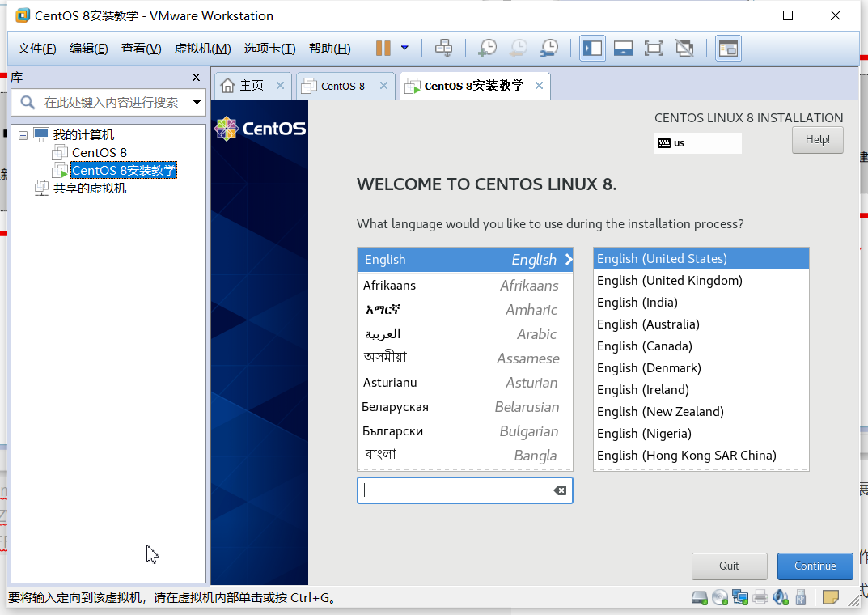Select 共享的虚拟机 in the library
The width and height of the screenshot is (868, 615).
90,189
